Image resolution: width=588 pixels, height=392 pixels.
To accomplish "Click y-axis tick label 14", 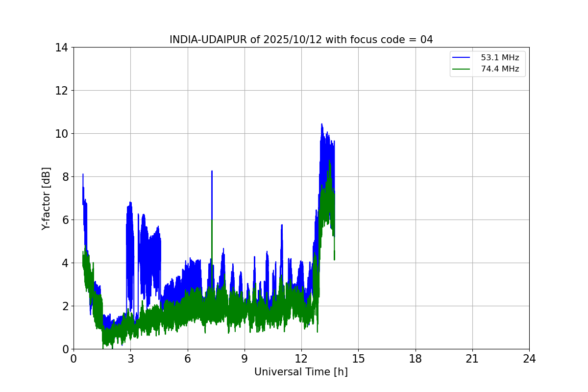I will [61, 48].
